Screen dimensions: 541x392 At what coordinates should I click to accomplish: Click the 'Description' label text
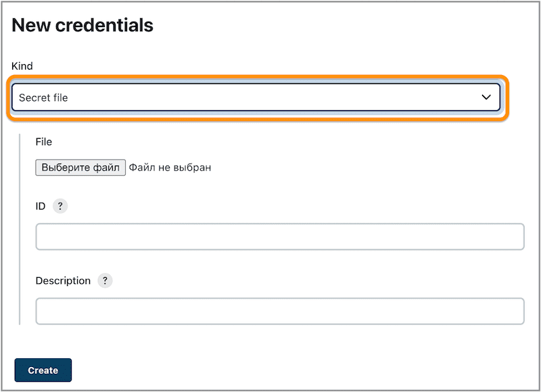[x=63, y=280]
